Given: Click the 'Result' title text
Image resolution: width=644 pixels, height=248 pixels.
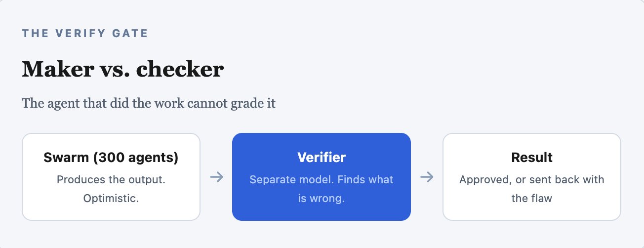Looking at the screenshot, I should (x=532, y=158).
